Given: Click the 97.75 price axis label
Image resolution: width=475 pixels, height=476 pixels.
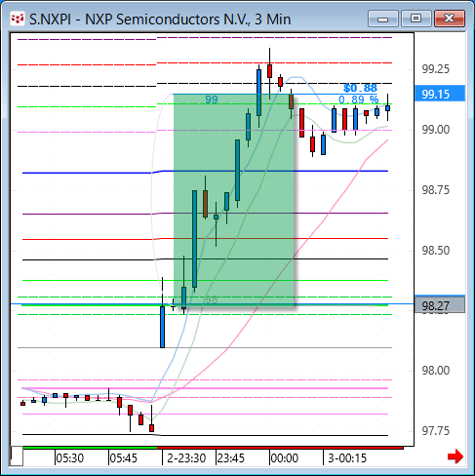Looking at the screenshot, I should (x=435, y=431).
